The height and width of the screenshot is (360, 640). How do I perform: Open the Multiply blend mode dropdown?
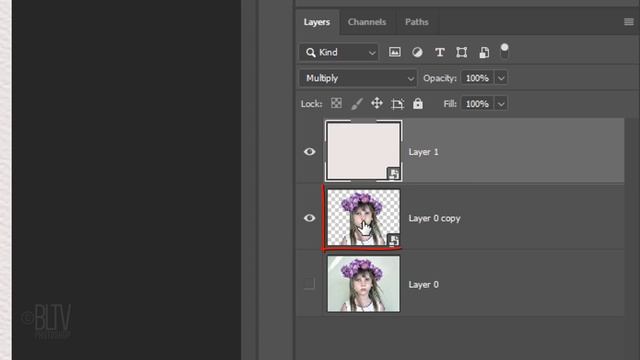click(x=358, y=78)
